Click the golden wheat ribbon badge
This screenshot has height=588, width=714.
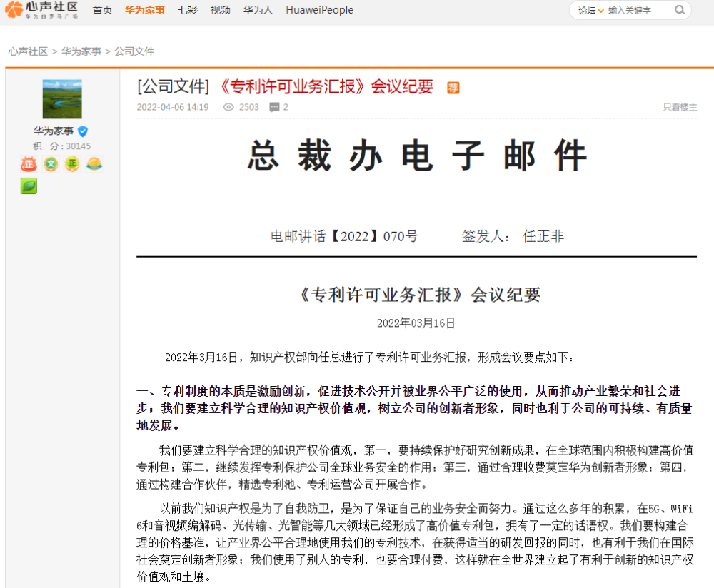click(x=94, y=164)
